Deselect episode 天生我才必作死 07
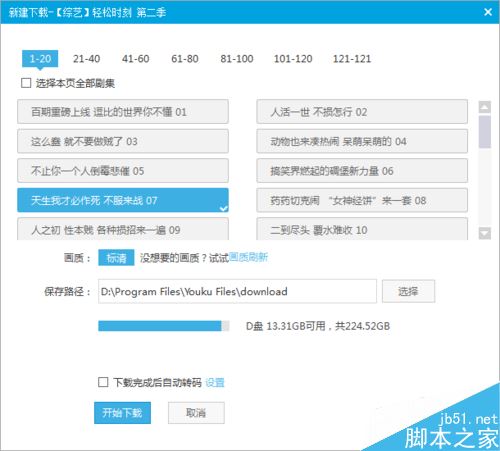Screen dimensions: 500x451 pyautogui.click(x=123, y=200)
